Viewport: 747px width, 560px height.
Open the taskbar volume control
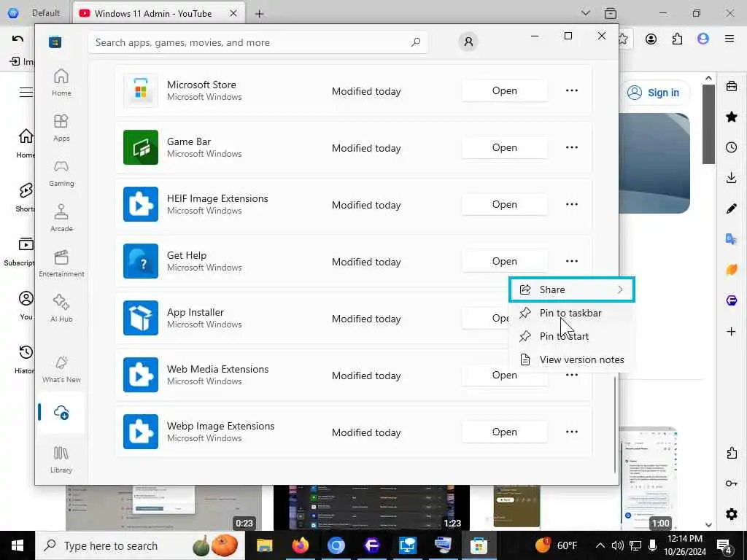pos(617,545)
